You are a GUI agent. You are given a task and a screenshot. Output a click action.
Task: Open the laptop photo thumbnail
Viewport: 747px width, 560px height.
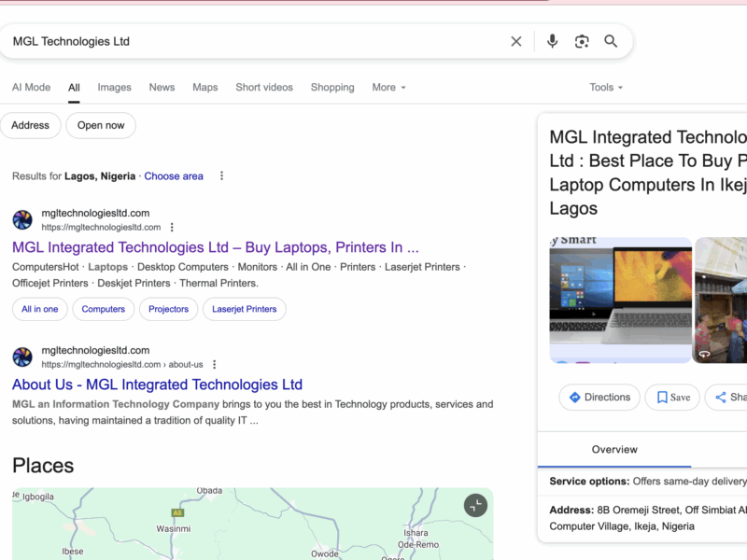[620, 300]
